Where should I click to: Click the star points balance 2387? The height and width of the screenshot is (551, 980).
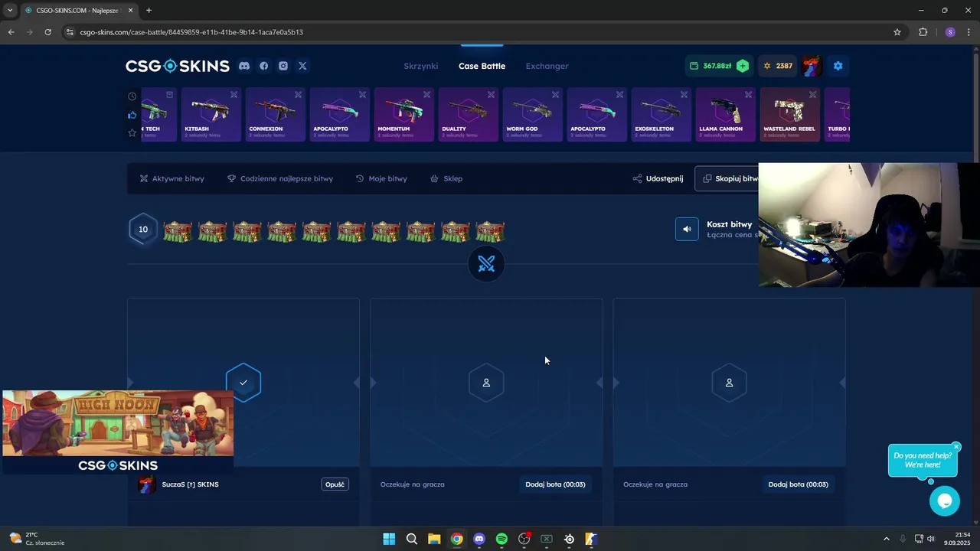(777, 66)
